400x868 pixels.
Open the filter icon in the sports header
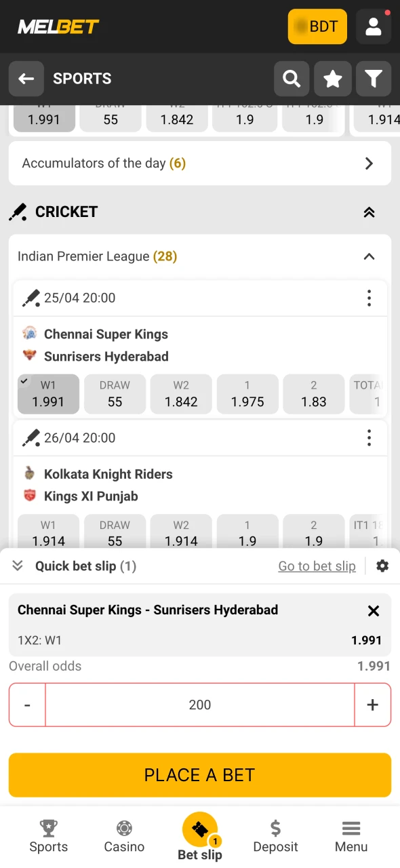(x=374, y=79)
